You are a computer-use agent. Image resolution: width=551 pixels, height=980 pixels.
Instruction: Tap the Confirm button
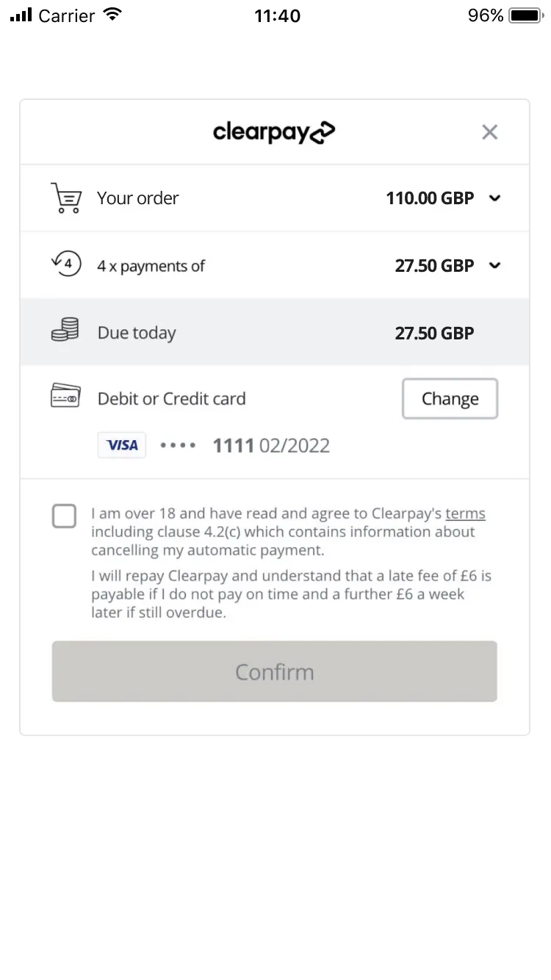point(274,671)
